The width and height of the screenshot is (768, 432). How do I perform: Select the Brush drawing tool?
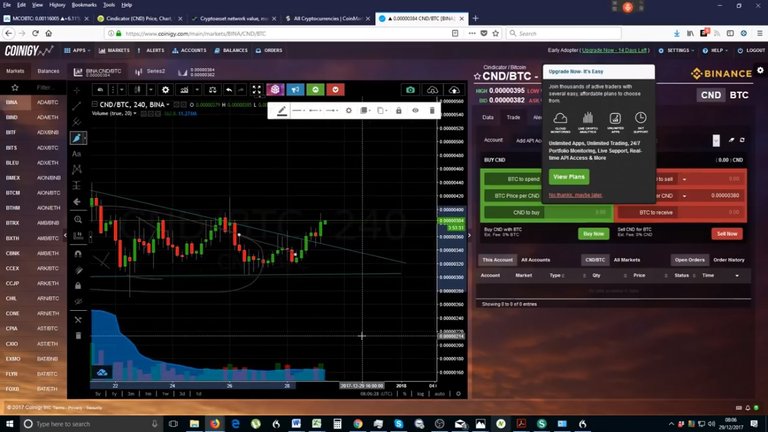pyautogui.click(x=77, y=138)
